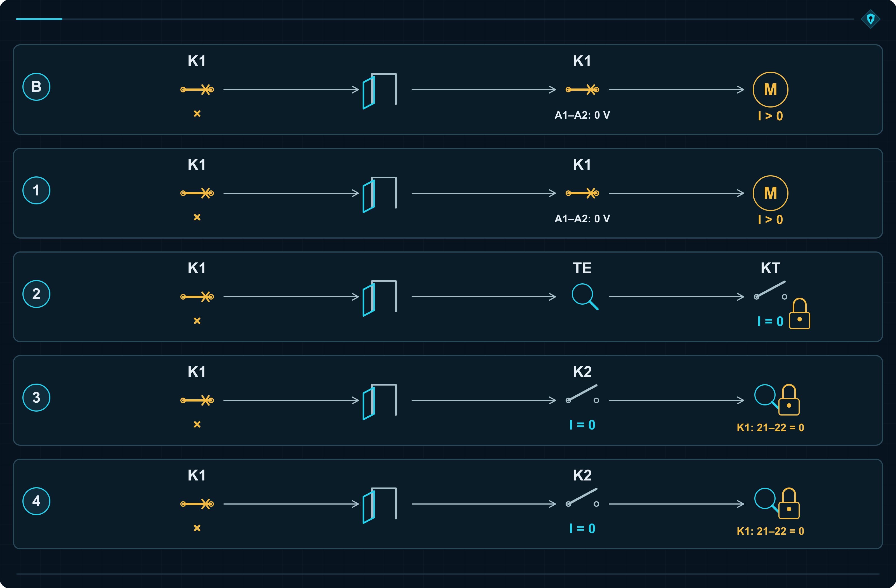Select the motor M symbol in row 1
This screenshot has width=896, height=588.
coord(770,193)
